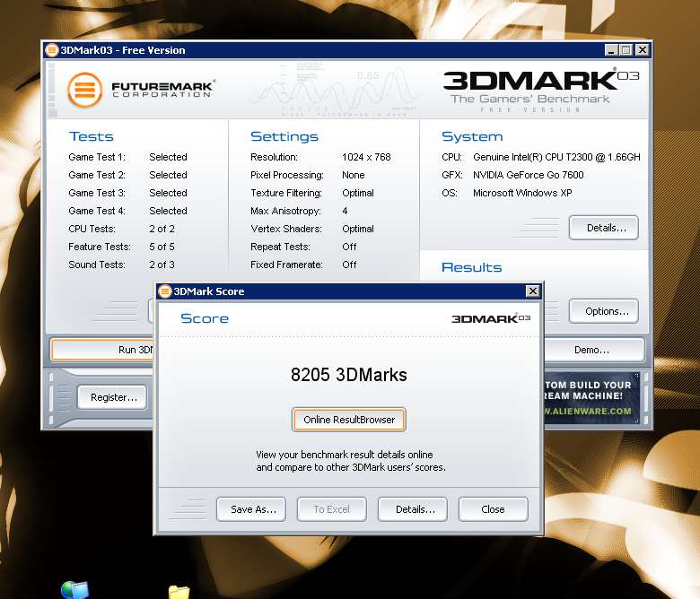Open the Alienware advertisement banner
Image resolution: width=700 pixels, height=599 pixels.
pyautogui.click(x=592, y=398)
